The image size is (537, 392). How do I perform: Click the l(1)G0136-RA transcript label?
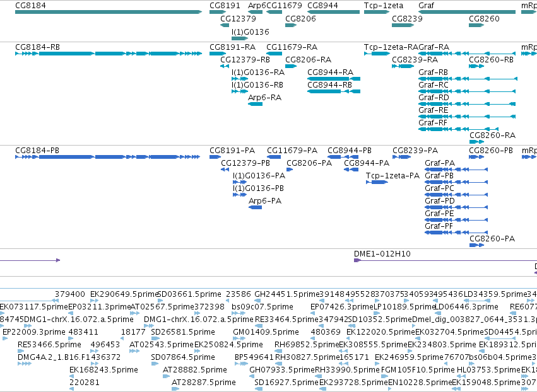pos(258,72)
